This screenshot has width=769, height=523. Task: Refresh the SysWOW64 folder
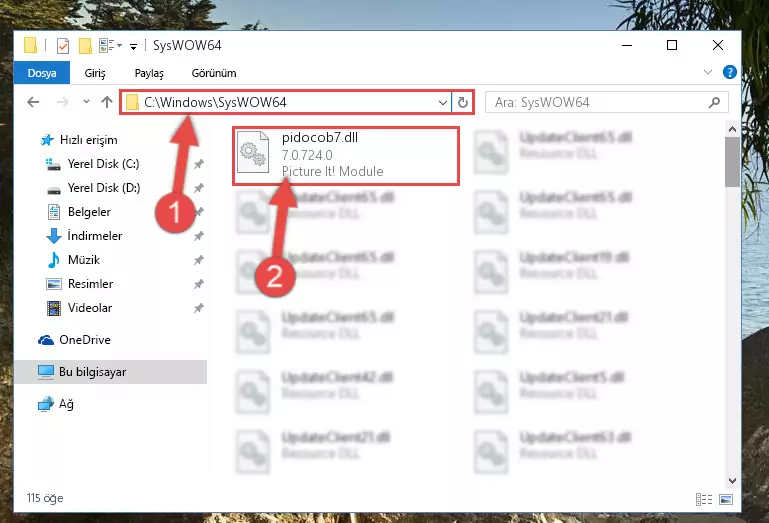tap(462, 103)
